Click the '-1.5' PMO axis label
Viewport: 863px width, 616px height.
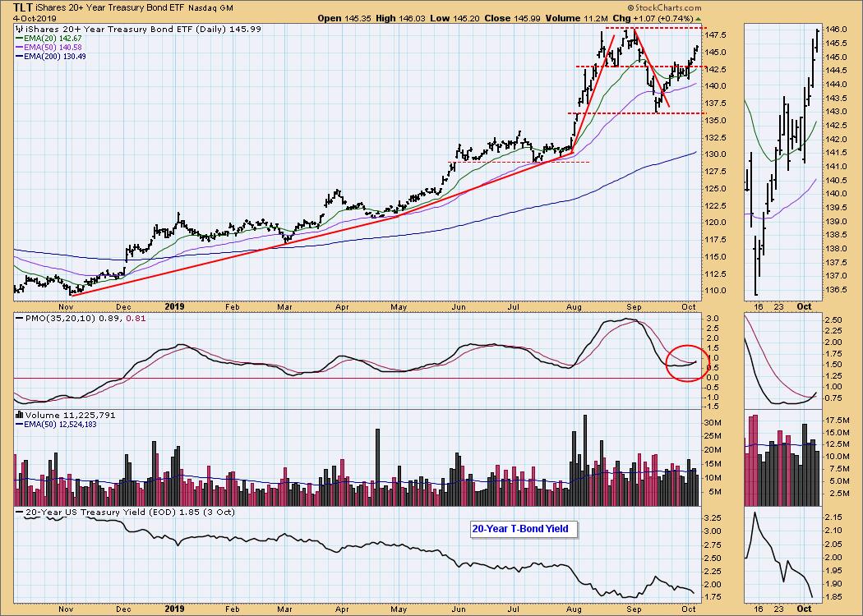(x=713, y=407)
